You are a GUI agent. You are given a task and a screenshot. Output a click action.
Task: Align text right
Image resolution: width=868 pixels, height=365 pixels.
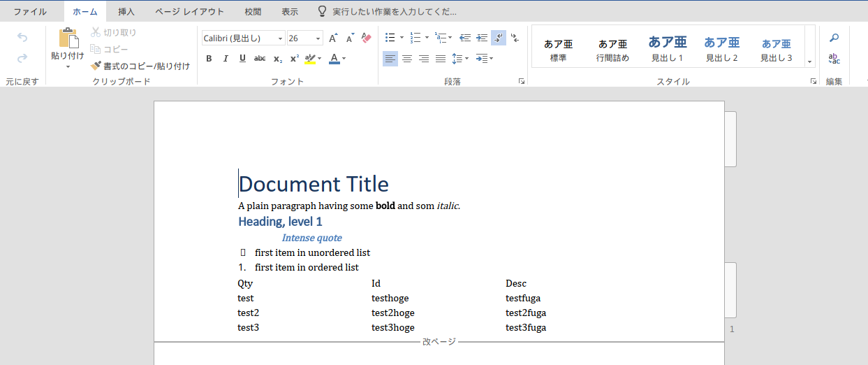coord(424,59)
